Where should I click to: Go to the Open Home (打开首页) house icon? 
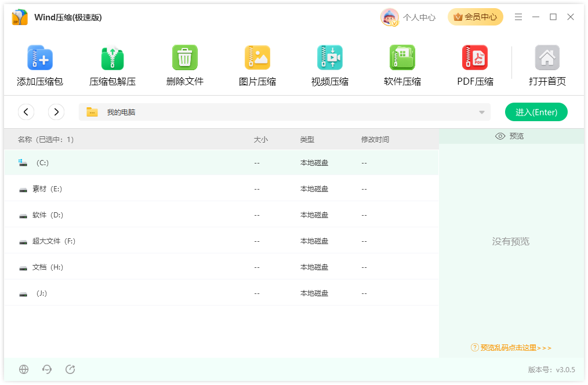click(547, 57)
